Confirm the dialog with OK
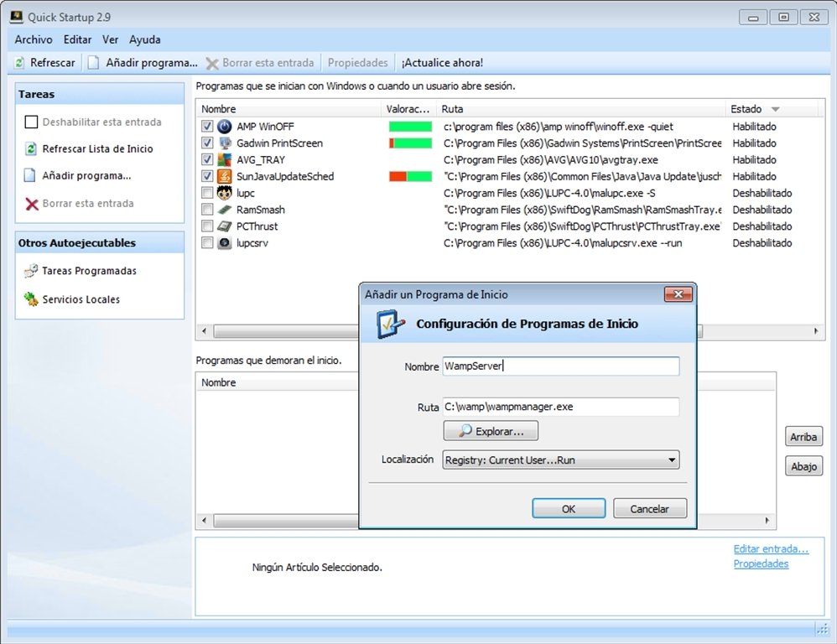This screenshot has width=837, height=644. pos(569,508)
